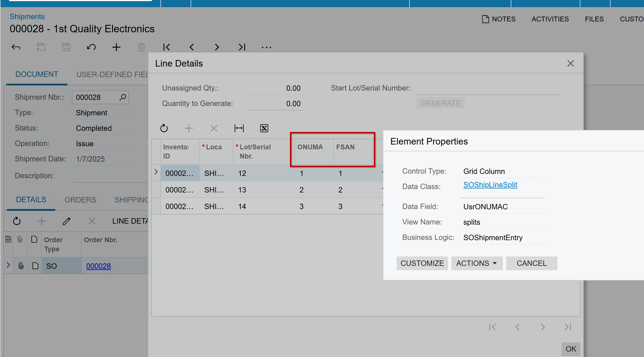Expand the ACTIONS dropdown button
Image resolution: width=644 pixels, height=357 pixels.
tap(477, 263)
